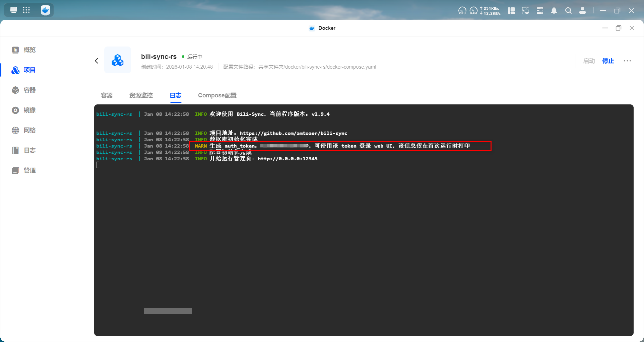The width and height of the screenshot is (644, 342).
Task: Click the search magnifier in system bar
Action: 568,11
